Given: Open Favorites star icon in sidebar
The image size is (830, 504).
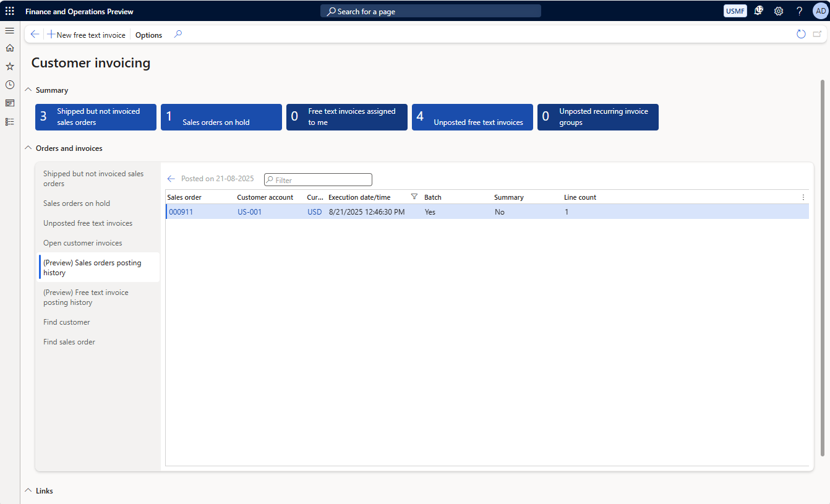Looking at the screenshot, I should (x=10, y=66).
